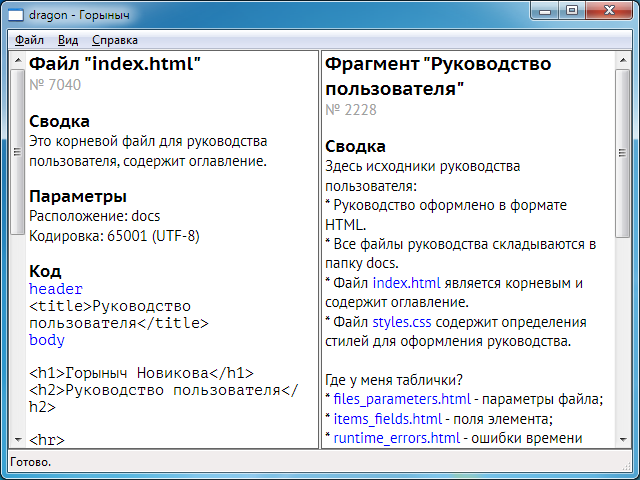This screenshot has height=480, width=640.
Task: Maximize the dragon window
Action: click(573, 11)
